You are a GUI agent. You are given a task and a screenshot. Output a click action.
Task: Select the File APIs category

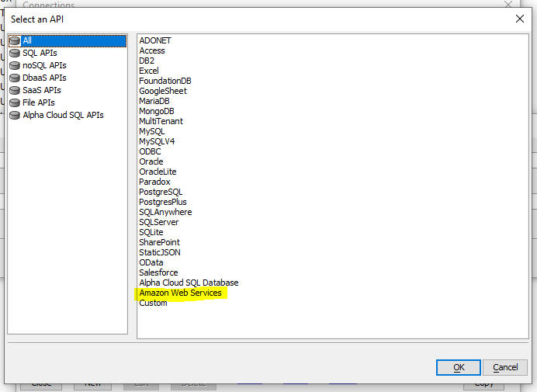(x=39, y=102)
